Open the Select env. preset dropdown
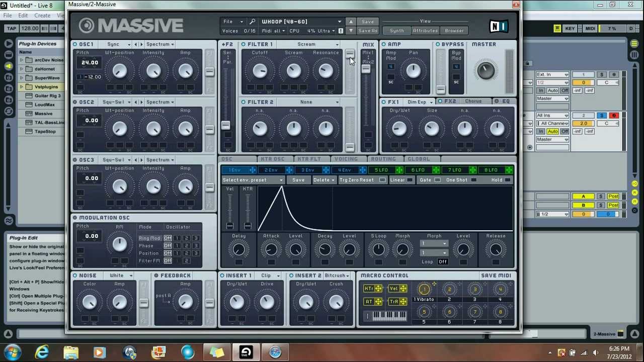The image size is (644, 362). (253, 180)
